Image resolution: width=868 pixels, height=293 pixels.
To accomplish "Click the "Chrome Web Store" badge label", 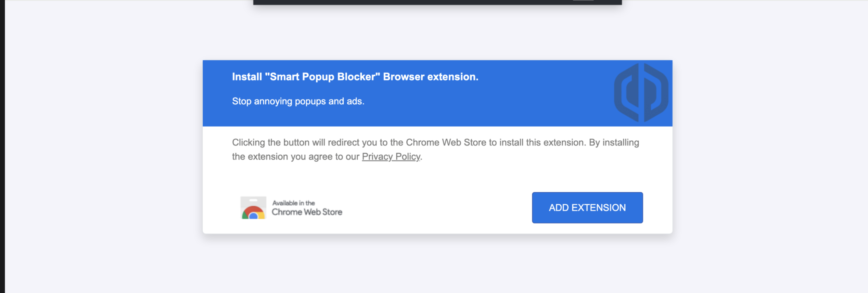I will [x=307, y=212].
